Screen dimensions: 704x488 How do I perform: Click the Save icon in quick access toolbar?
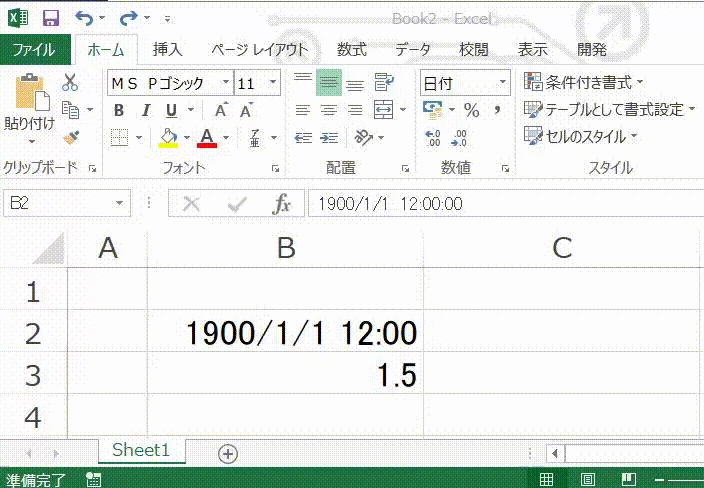pyautogui.click(x=51, y=18)
